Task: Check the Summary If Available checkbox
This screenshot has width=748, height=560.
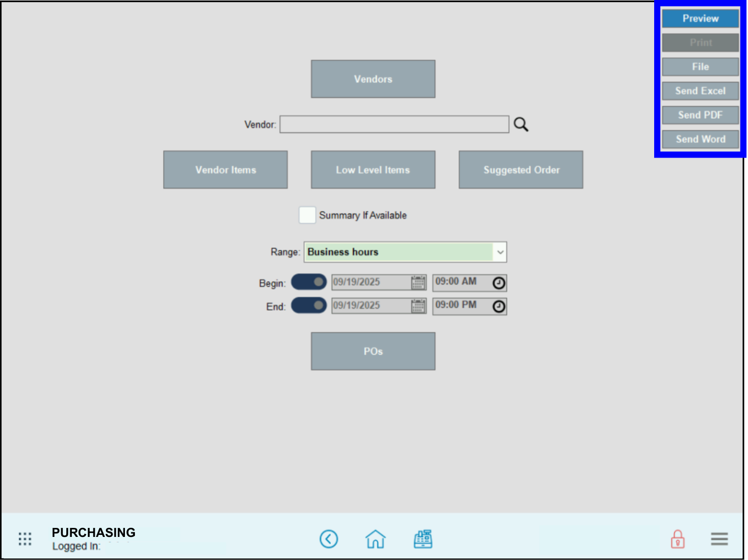Action: (307, 215)
